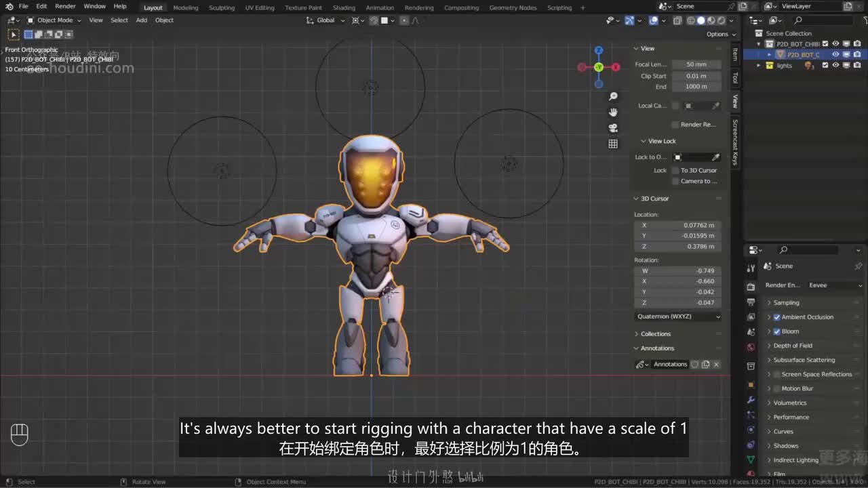Open the Global transform orientation dropdown
This screenshot has width=868, height=488.
coord(326,20)
